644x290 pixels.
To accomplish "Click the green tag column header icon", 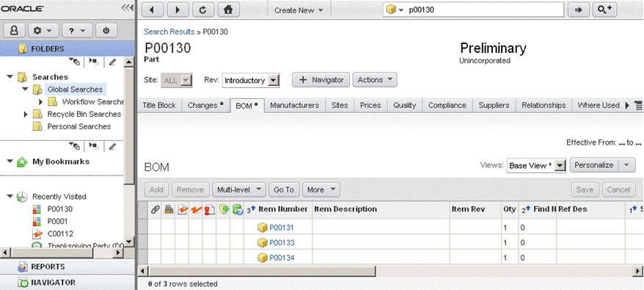I will point(224,209).
